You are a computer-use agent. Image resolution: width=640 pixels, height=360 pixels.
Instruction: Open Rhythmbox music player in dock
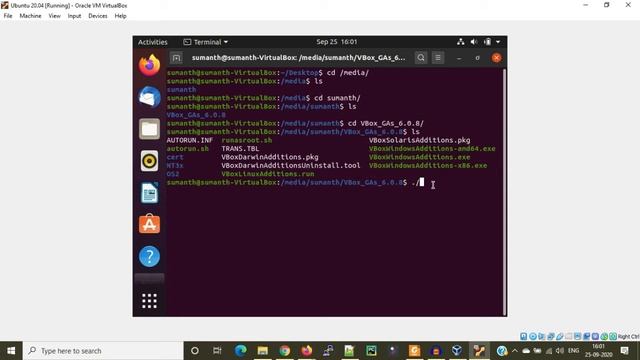[x=149, y=161]
